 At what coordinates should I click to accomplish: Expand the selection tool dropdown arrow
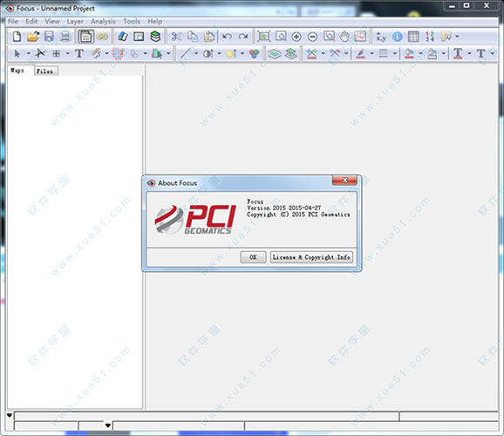click(x=28, y=53)
